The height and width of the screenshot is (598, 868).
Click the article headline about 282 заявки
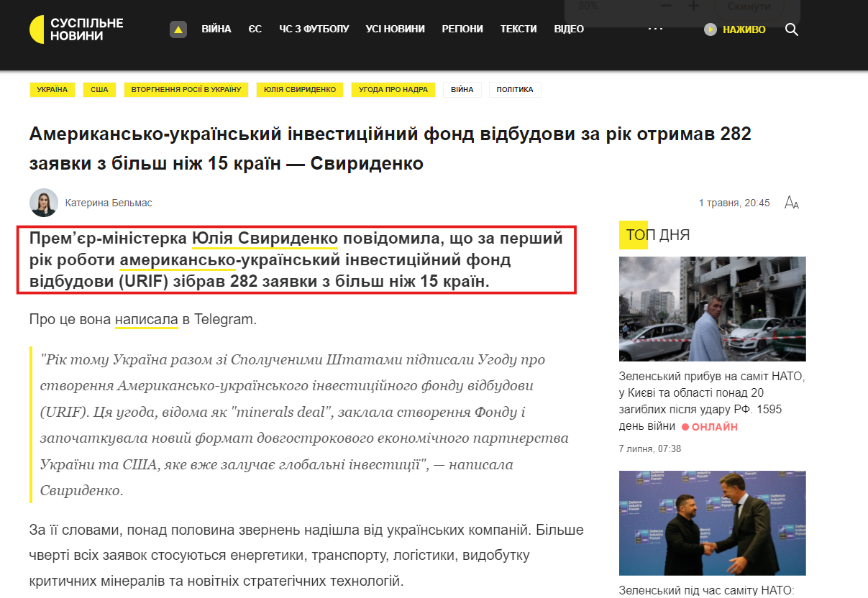tap(390, 149)
